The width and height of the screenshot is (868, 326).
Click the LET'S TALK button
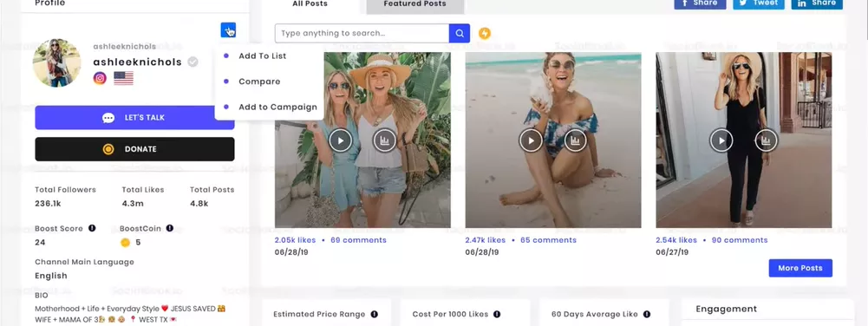tap(134, 118)
